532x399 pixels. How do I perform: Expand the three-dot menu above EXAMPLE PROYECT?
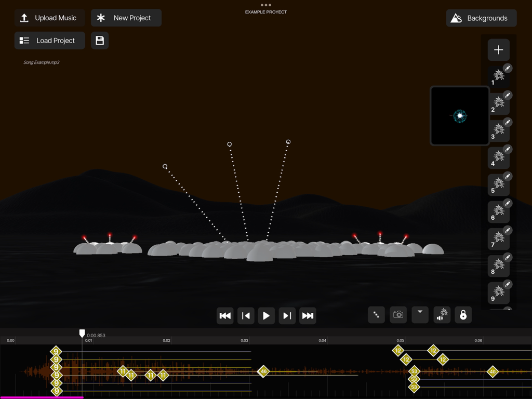click(x=265, y=5)
